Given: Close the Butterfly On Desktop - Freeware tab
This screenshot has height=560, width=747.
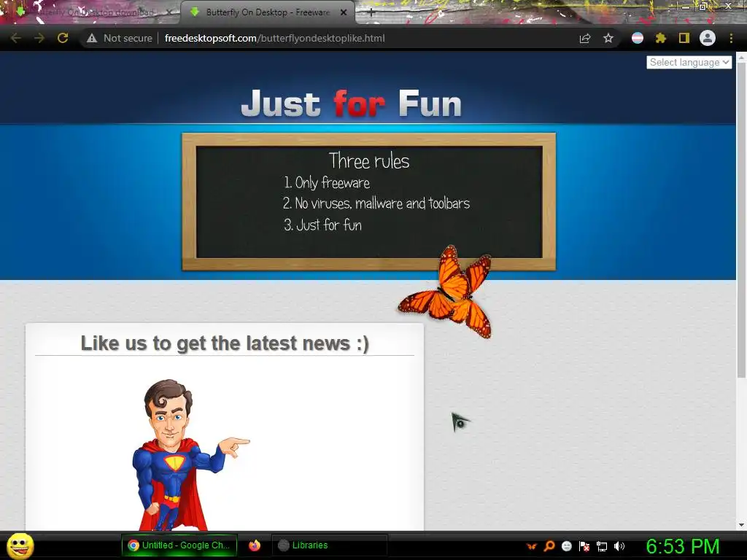Looking at the screenshot, I should (344, 13).
